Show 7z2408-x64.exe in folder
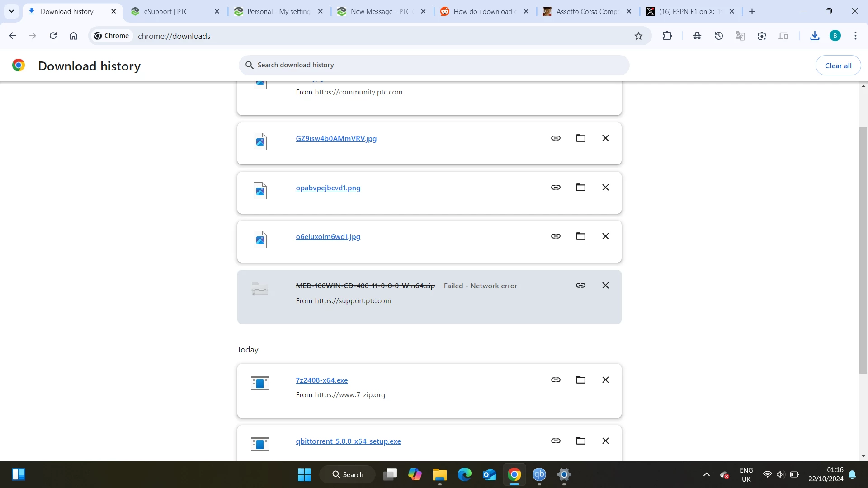This screenshot has width=868, height=488. [580, 380]
